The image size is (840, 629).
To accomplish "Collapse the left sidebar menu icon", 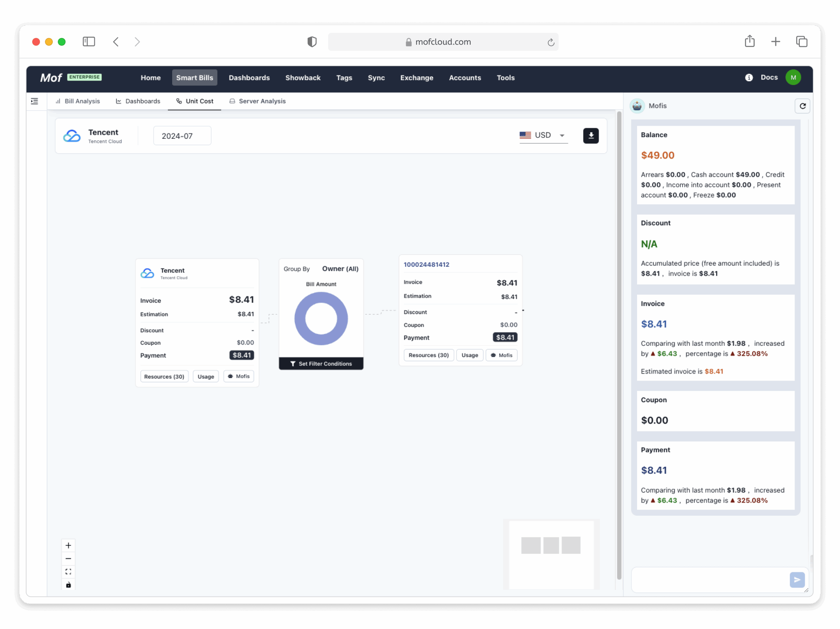I will (35, 101).
